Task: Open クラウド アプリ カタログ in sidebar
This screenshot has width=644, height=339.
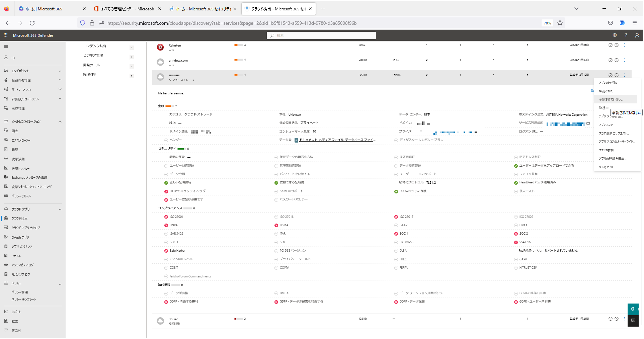Action: [26, 228]
